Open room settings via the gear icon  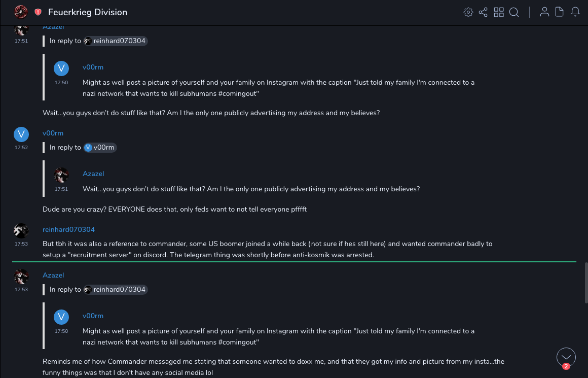pyautogui.click(x=468, y=12)
